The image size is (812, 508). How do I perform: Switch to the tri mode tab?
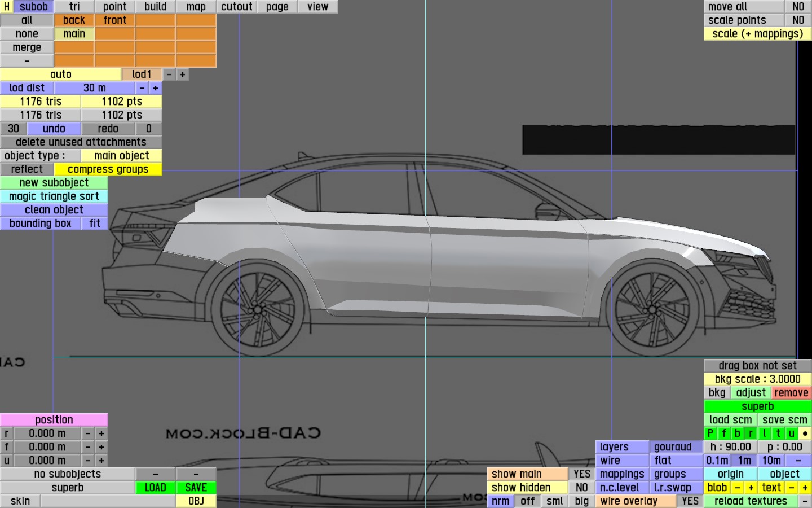point(74,7)
